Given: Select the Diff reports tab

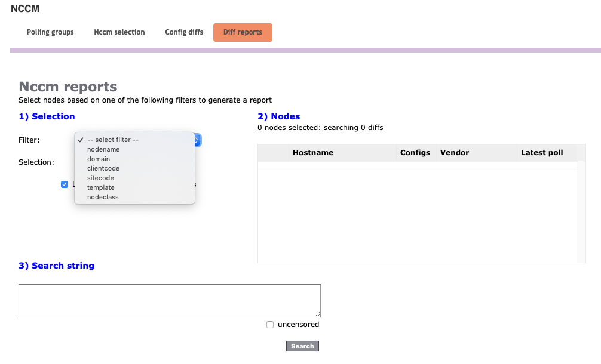Looking at the screenshot, I should (x=243, y=32).
